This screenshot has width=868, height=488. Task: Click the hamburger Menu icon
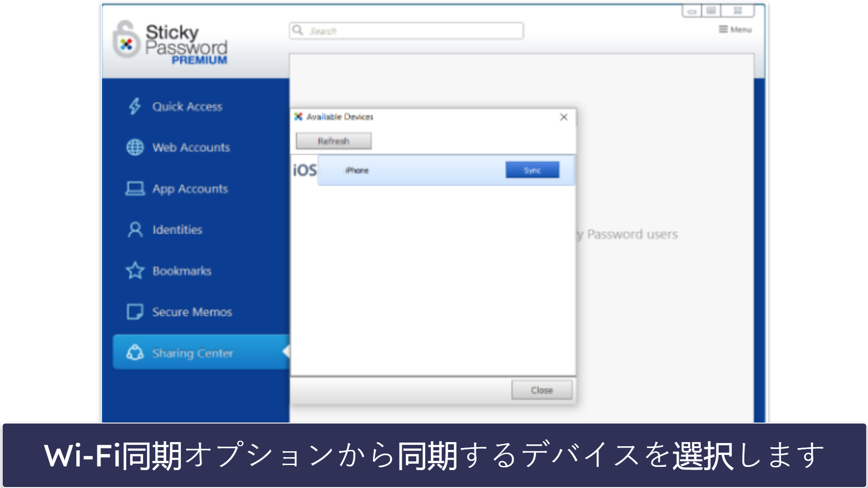tap(723, 29)
